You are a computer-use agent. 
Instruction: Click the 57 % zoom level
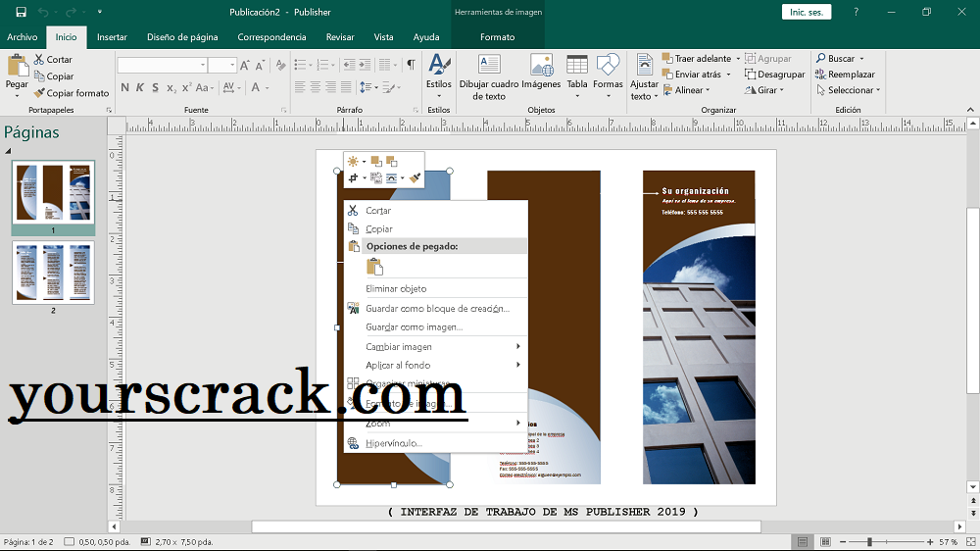point(948,542)
